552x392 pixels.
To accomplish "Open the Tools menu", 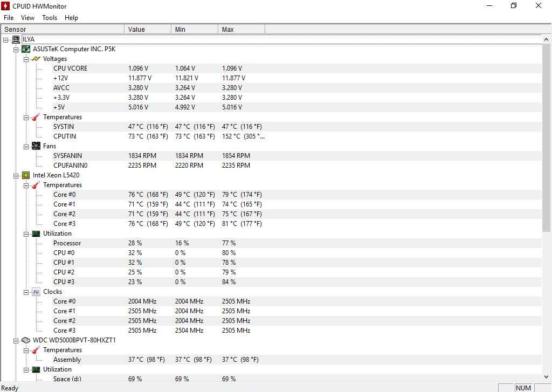I will point(50,18).
